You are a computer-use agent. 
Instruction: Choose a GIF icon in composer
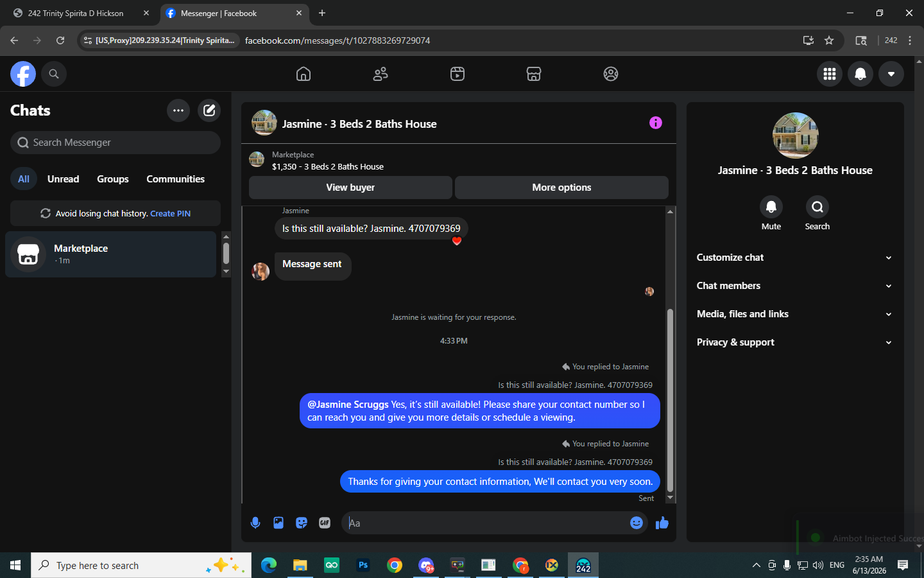(x=325, y=523)
